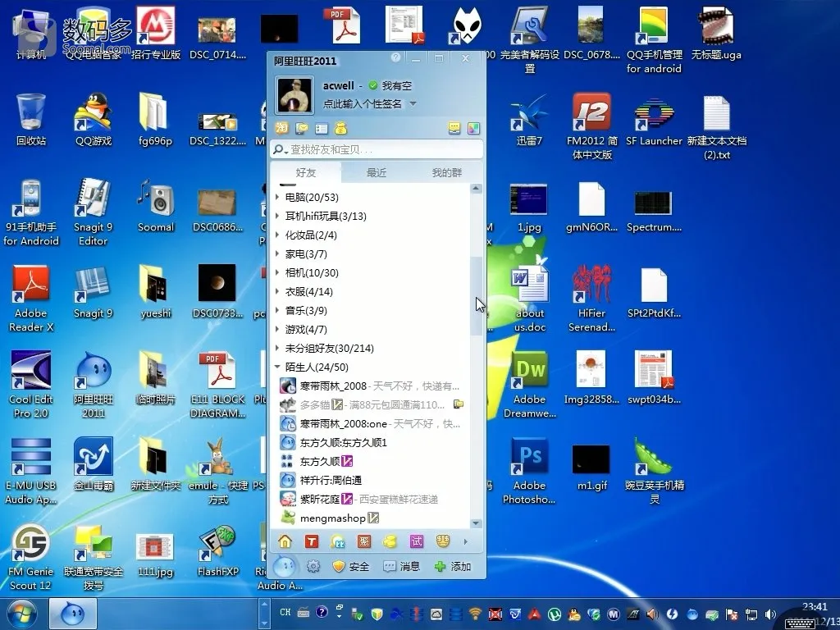
Task: Expand the 相机(10/30) group
Action: pyautogui.click(x=277, y=272)
